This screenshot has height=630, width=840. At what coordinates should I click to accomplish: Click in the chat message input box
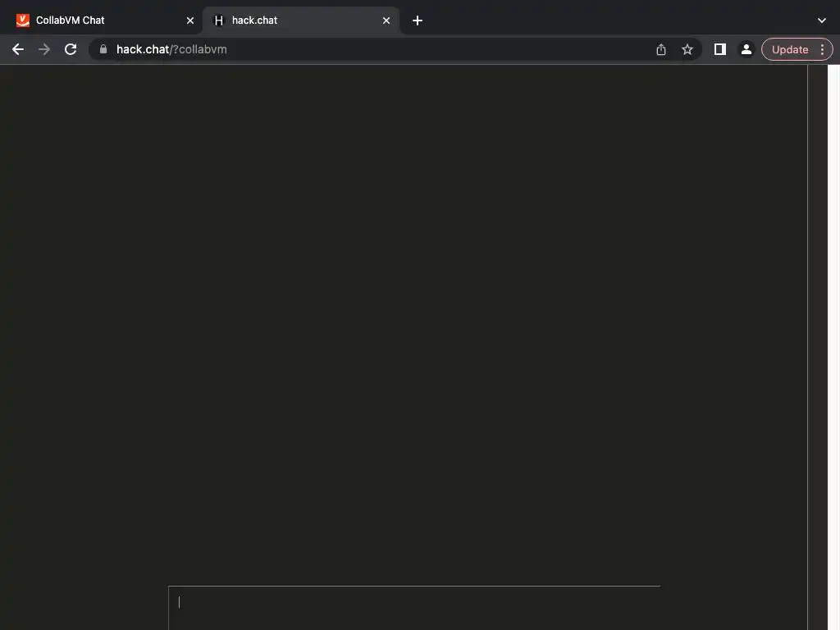[414, 608]
